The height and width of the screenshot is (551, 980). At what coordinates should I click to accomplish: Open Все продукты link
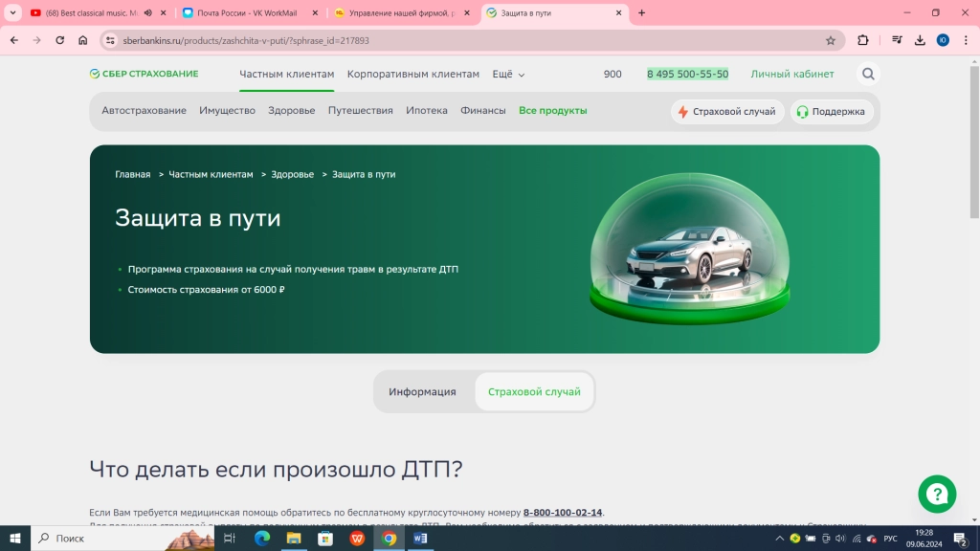553,111
